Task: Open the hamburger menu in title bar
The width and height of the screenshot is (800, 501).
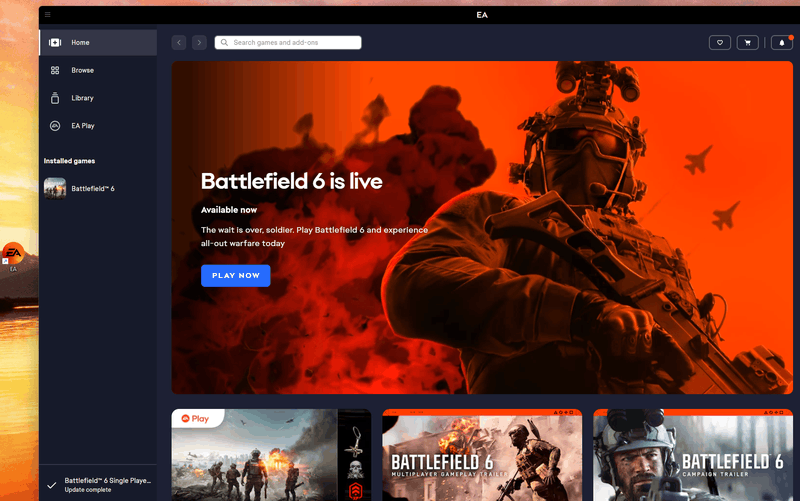Action: [x=47, y=14]
